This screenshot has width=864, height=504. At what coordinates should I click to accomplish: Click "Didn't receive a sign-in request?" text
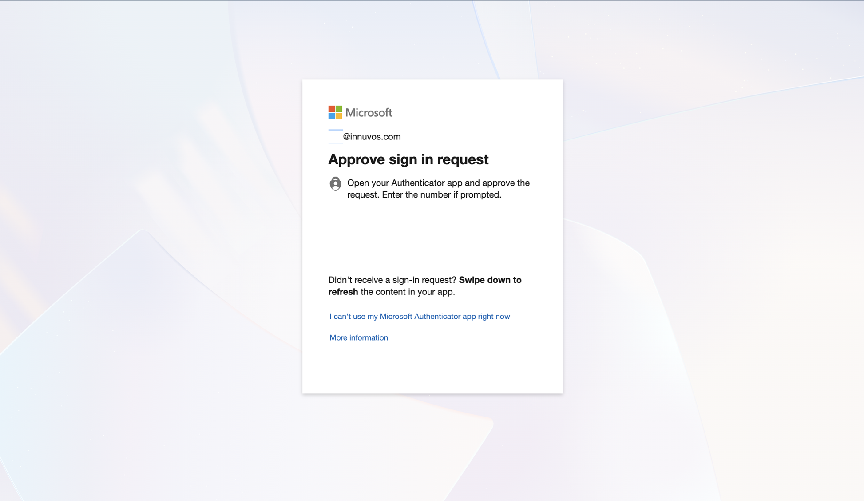click(392, 280)
